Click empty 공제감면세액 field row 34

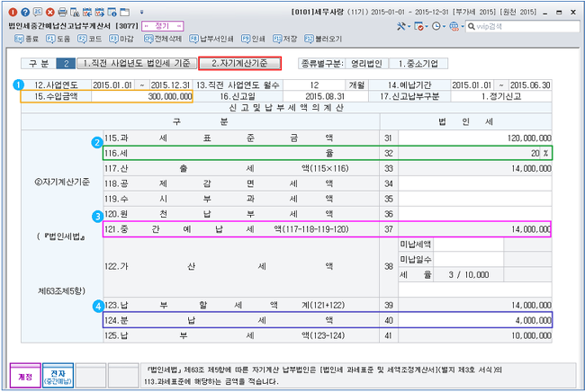click(475, 183)
